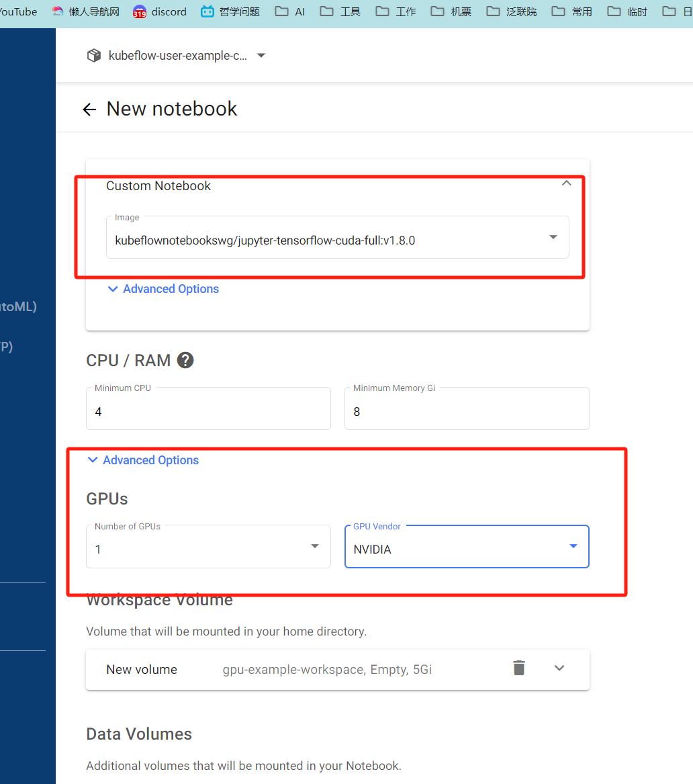Screen dimensions: 693x784
Task: Open the CPU / RAM help icon
Action: (185, 360)
